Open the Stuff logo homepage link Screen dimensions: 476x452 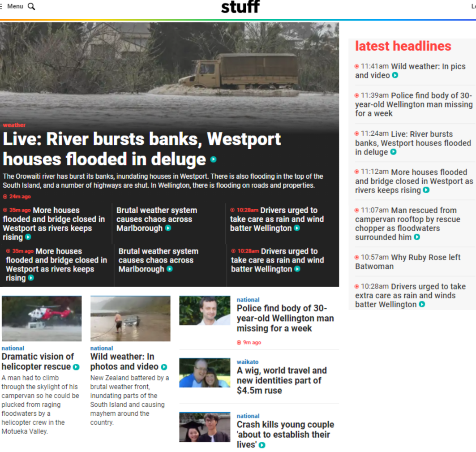(x=240, y=7)
